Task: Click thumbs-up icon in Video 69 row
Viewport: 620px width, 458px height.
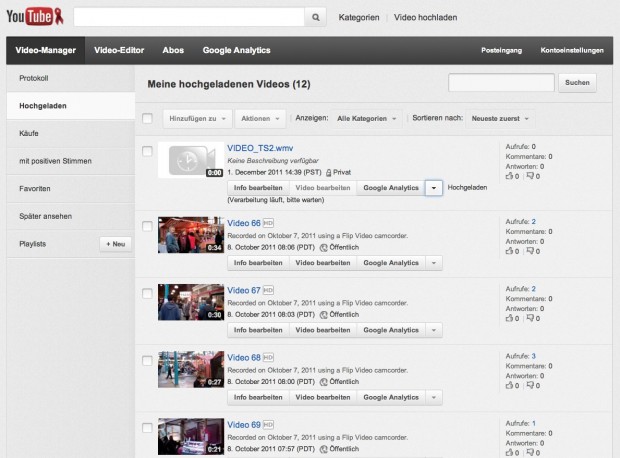Action: point(509,452)
